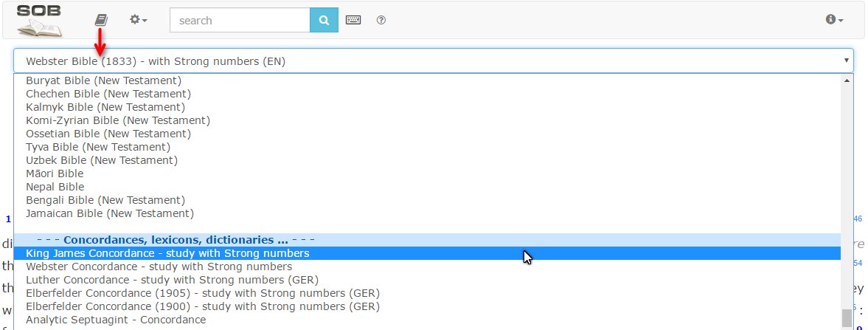Select Buryat Bible (New Testament)
868x330 pixels.
(x=103, y=80)
